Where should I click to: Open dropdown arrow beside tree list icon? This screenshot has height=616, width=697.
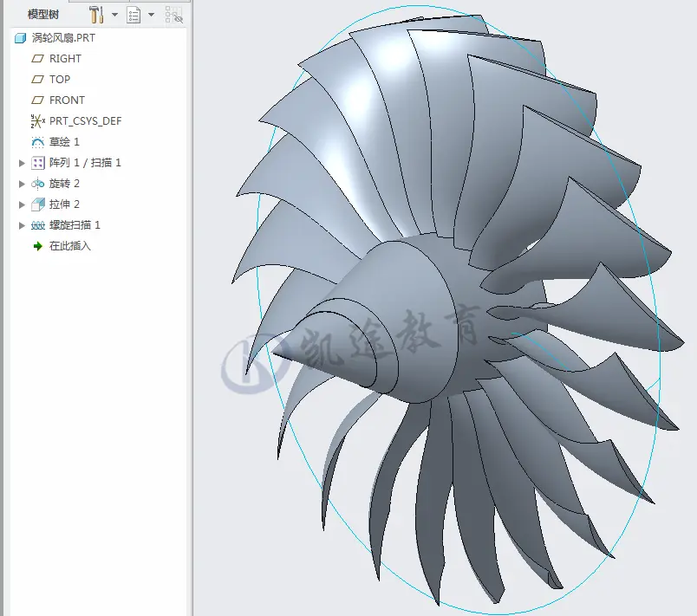coord(151,15)
